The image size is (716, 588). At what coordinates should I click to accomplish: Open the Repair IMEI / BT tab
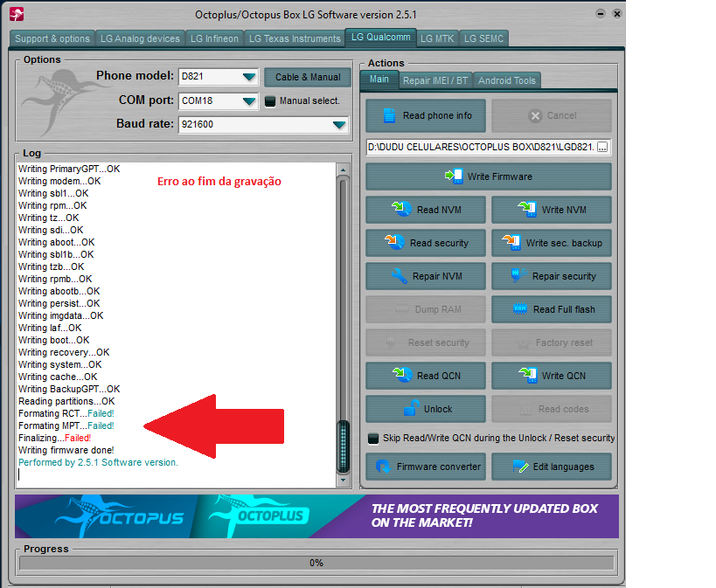(x=435, y=80)
